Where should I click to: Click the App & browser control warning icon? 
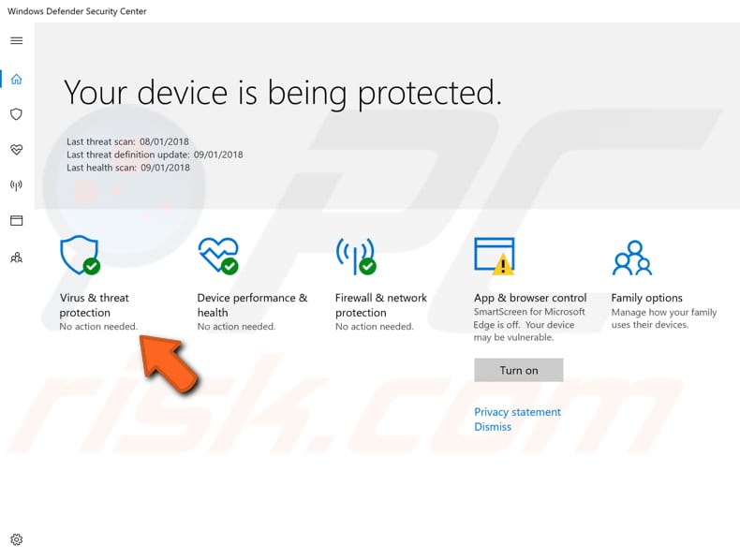[494, 256]
